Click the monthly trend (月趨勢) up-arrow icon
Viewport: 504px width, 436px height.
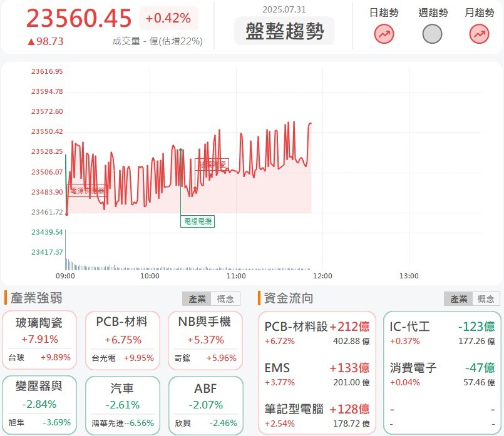[x=479, y=34]
